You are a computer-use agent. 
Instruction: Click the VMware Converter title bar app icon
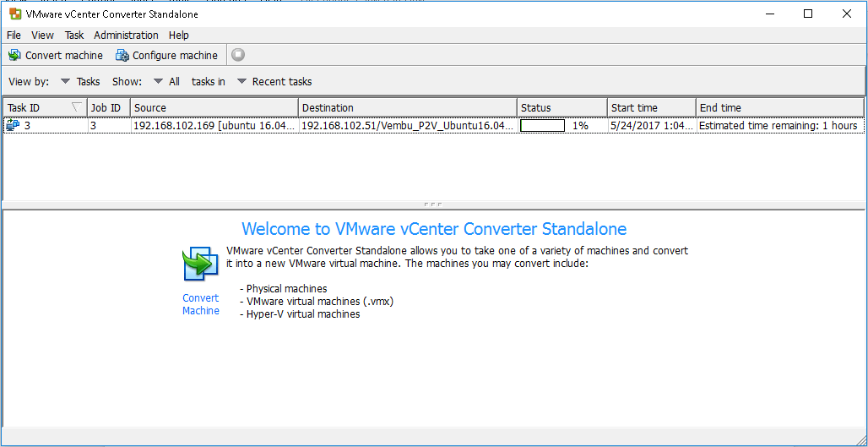[x=15, y=14]
